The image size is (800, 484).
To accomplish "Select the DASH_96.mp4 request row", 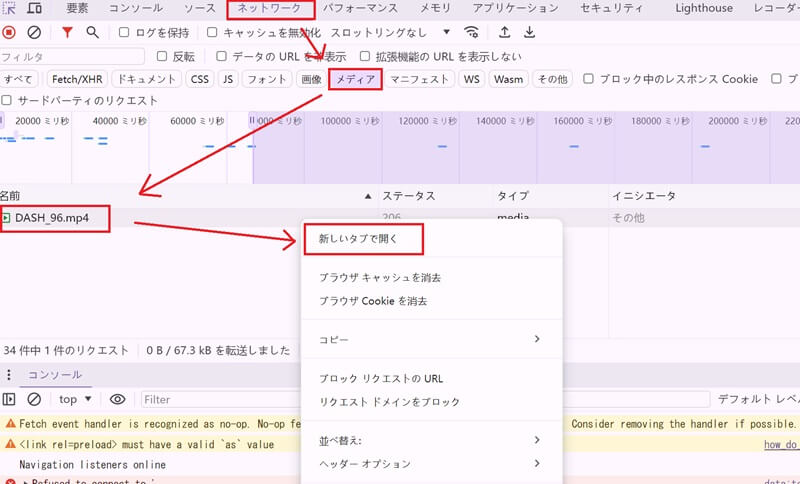I will (400, 218).
